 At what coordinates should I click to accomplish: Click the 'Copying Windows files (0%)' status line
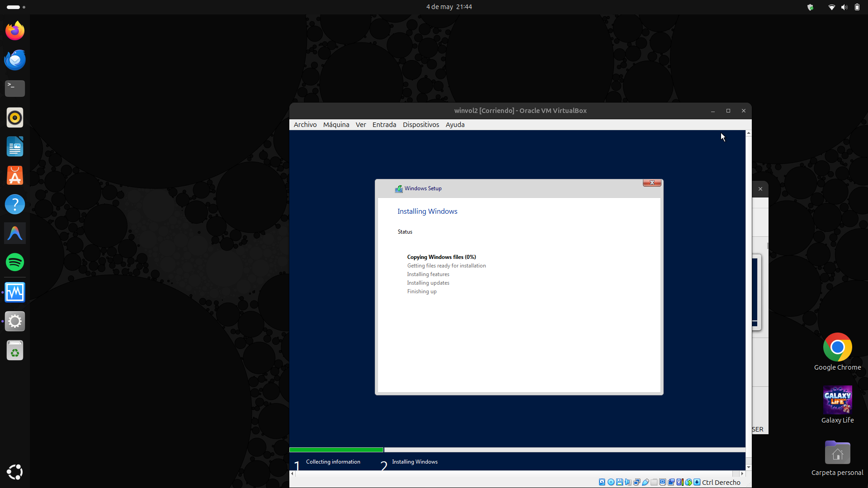[441, 257]
